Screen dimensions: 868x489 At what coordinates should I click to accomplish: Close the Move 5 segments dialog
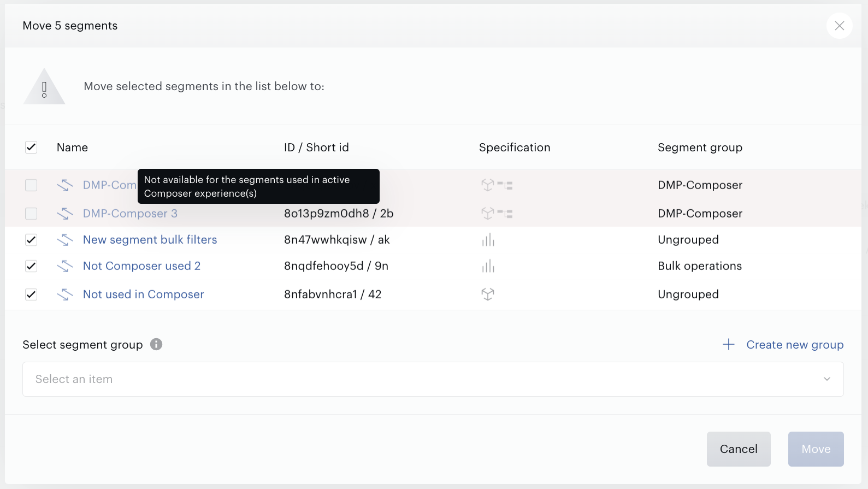coord(840,26)
